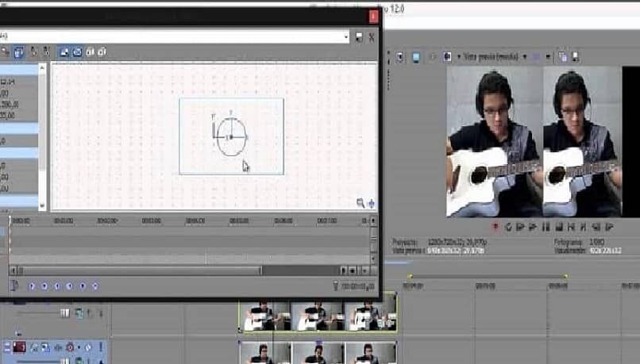Click the Play button under the preview
The image size is (640, 364).
533,227
